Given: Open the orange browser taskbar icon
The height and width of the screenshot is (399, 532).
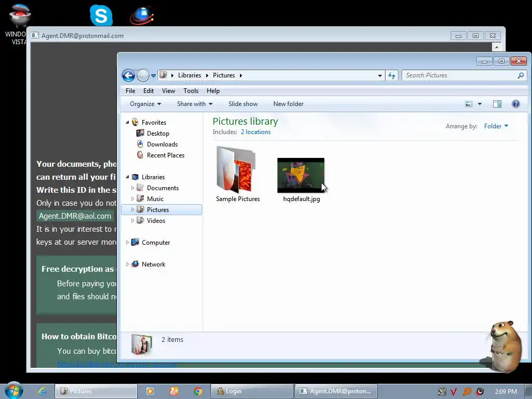Looking at the screenshot, I should (174, 391).
